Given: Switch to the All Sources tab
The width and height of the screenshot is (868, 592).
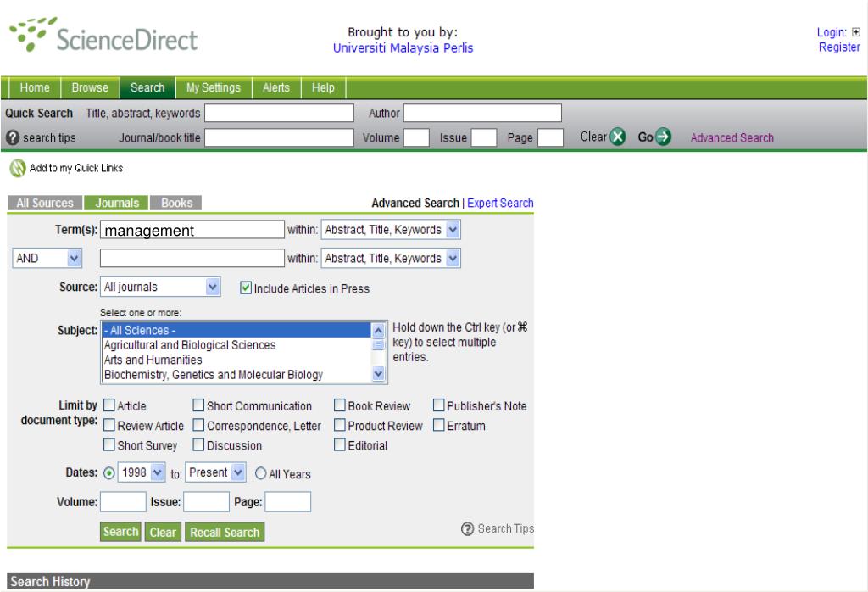Looking at the screenshot, I should pos(45,203).
